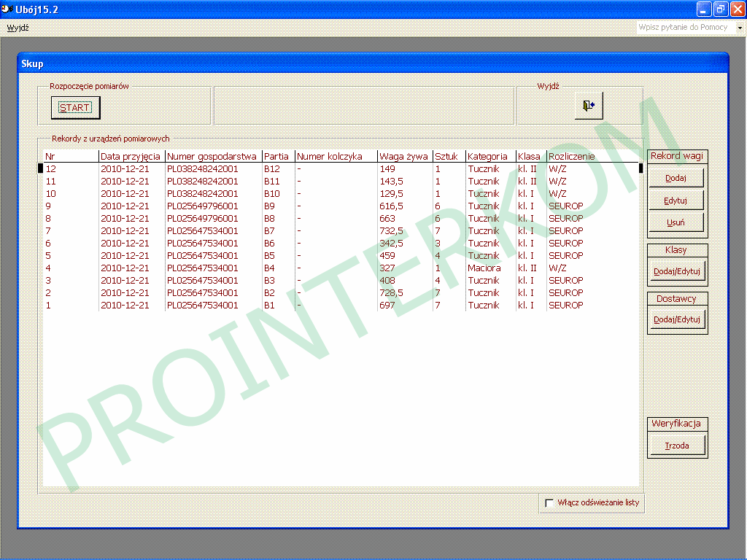Type in the Wpisz pytanie do Pomocy field
This screenshot has height=560, width=747.
(683, 28)
